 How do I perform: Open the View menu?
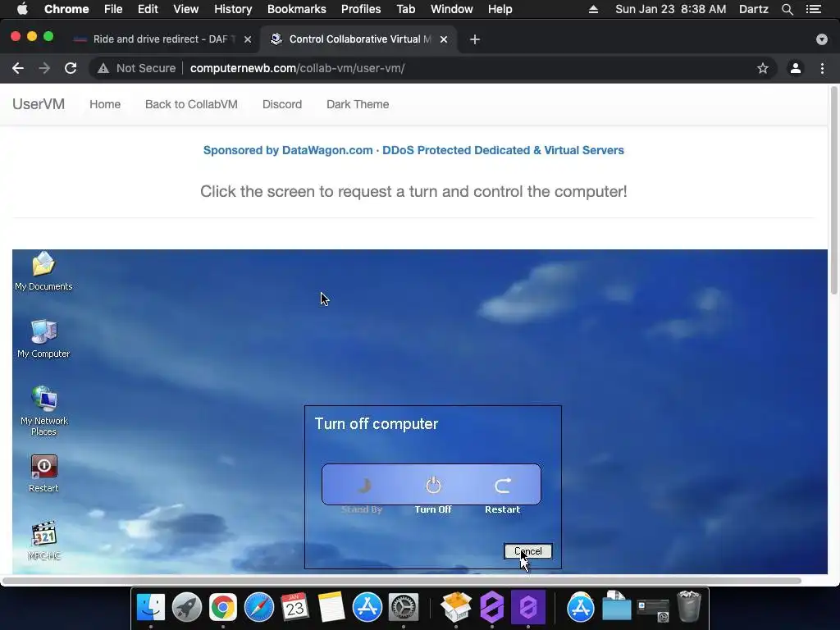[x=186, y=9]
